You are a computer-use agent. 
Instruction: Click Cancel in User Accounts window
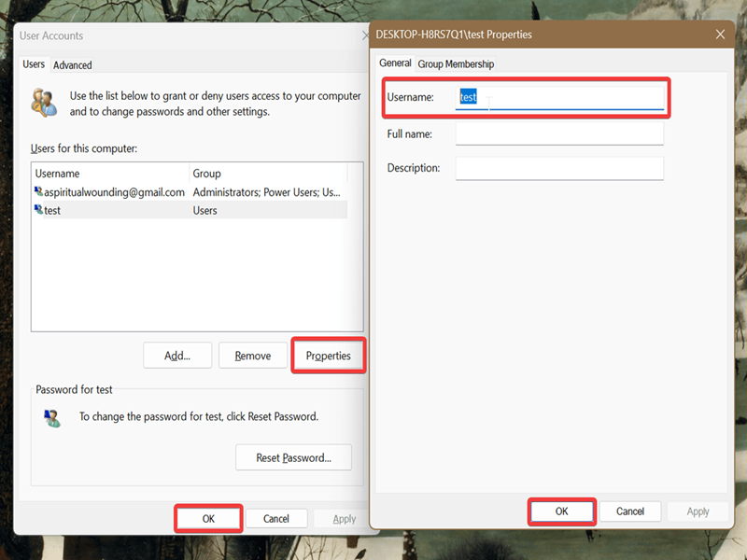[276, 519]
